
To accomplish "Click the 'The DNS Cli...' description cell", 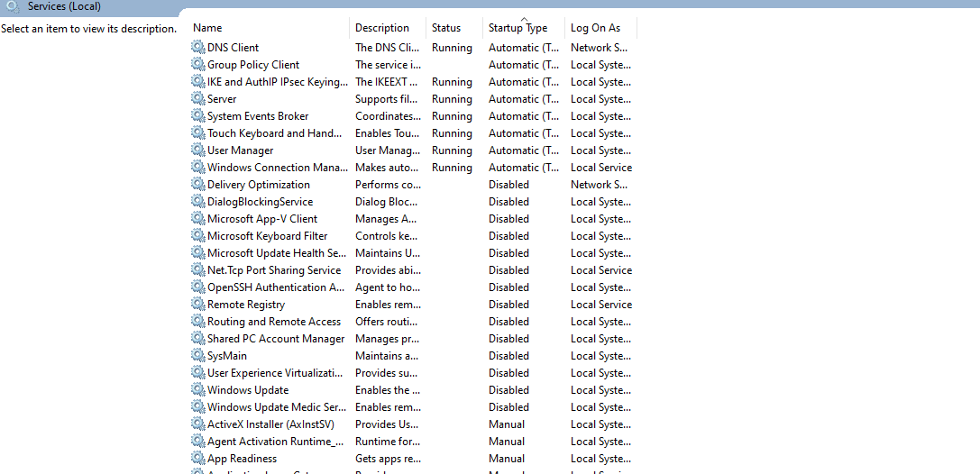I will click(x=388, y=48).
